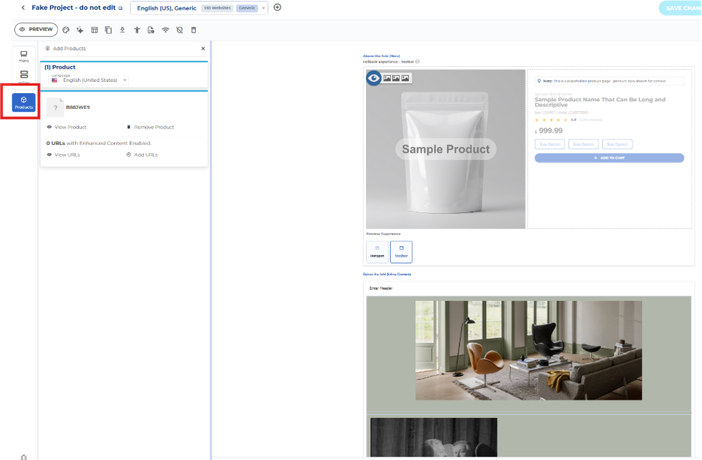The height and width of the screenshot is (460, 702).
Task: Click the wifi signal toolbar icon
Action: [x=165, y=30]
